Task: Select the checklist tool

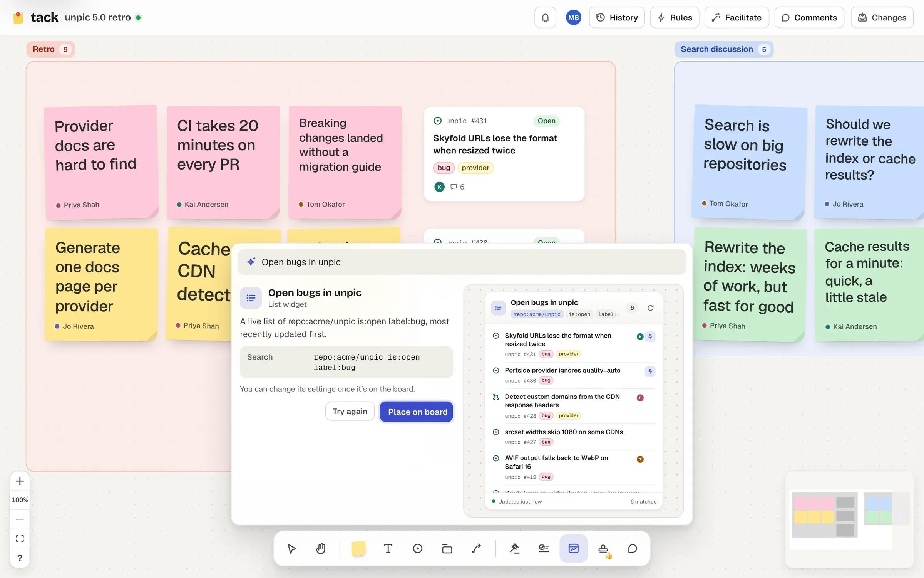Action: pos(544,548)
